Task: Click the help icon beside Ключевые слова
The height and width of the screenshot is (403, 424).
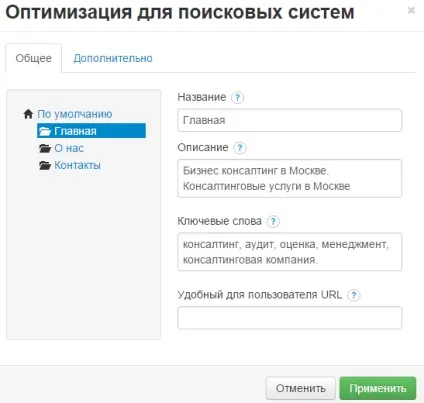Action: click(273, 221)
